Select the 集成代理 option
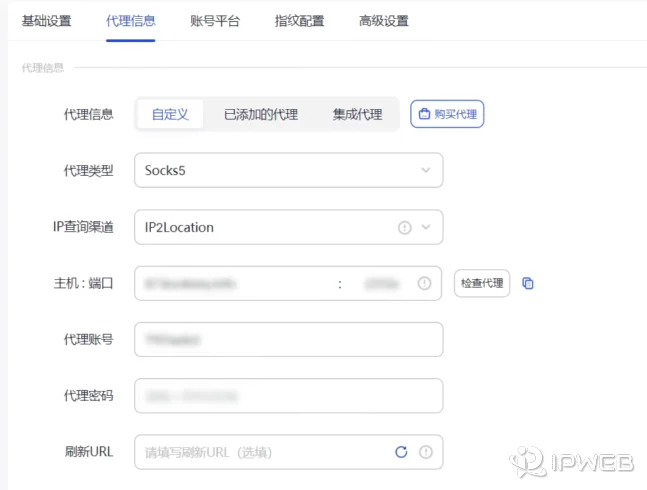Image resolution: width=647 pixels, height=490 pixels. [357, 114]
